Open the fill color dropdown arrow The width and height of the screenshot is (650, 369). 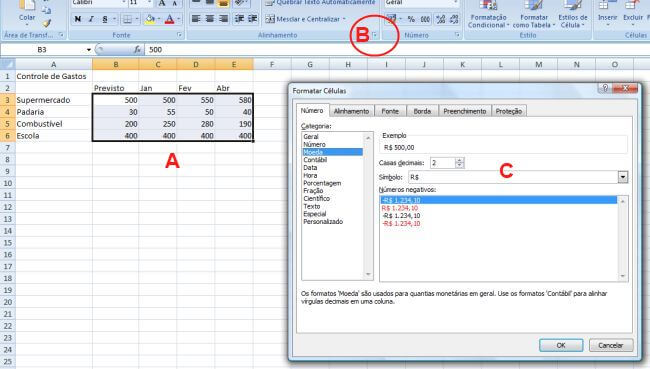(x=159, y=19)
